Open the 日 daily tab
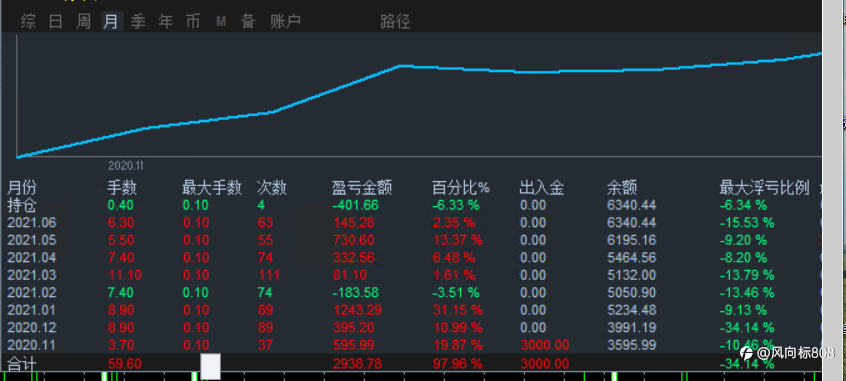This screenshot has width=846, height=381. (56, 22)
